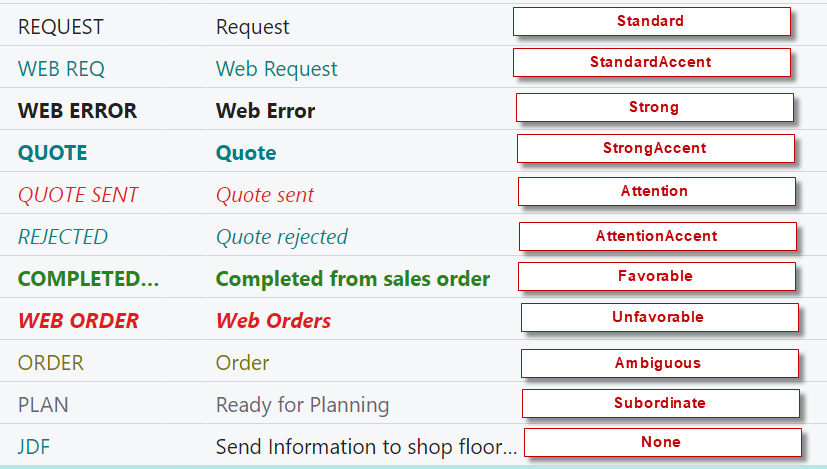The image size is (827, 469).
Task: Open 'Send Information to shop floor' description
Action: tap(366, 447)
